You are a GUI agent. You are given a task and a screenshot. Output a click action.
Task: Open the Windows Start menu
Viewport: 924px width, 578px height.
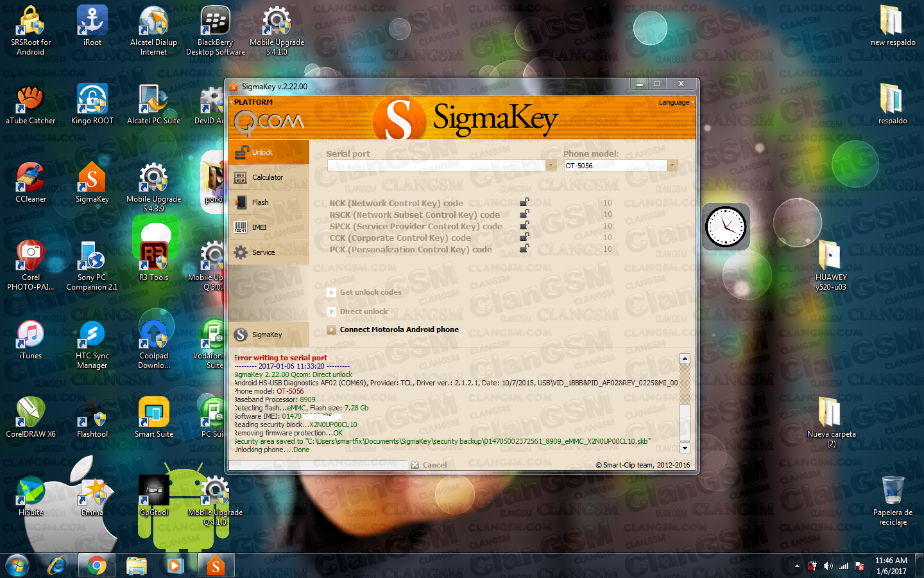17,566
